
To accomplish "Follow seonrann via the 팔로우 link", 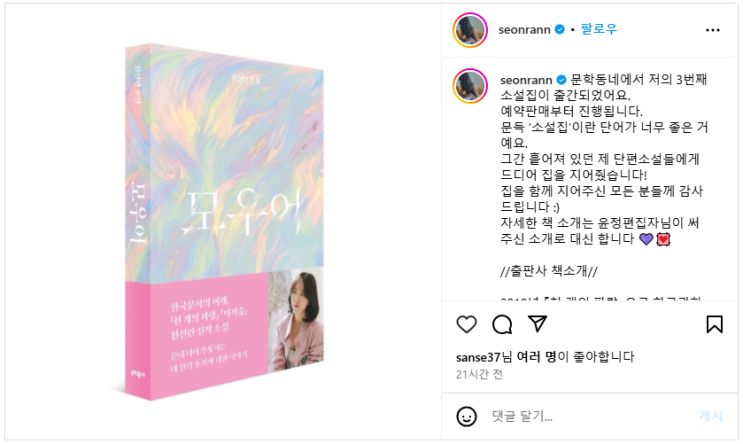I will (x=599, y=29).
